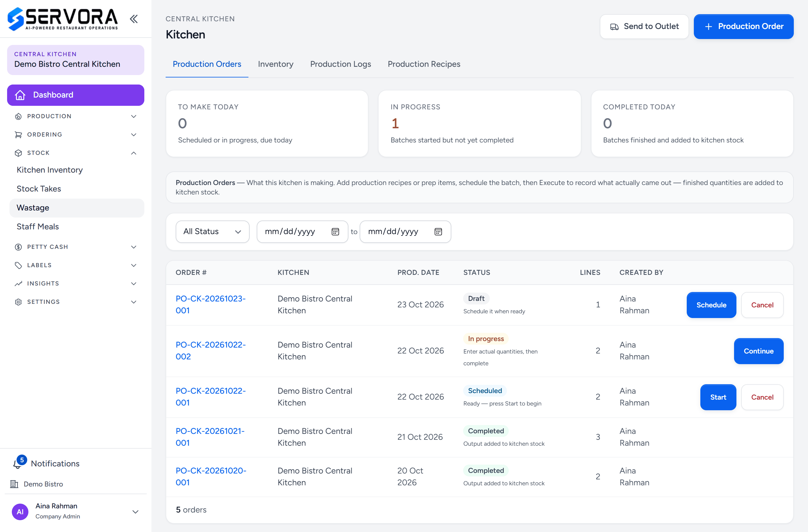Screen dimensions: 808x532
Task: Switch to the Production Logs tab
Action: [x=340, y=64]
